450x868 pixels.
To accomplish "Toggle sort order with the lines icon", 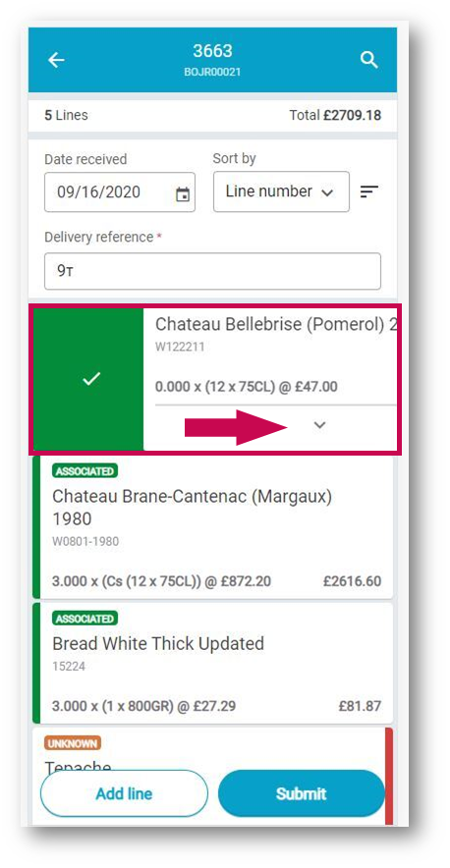I will click(x=369, y=192).
